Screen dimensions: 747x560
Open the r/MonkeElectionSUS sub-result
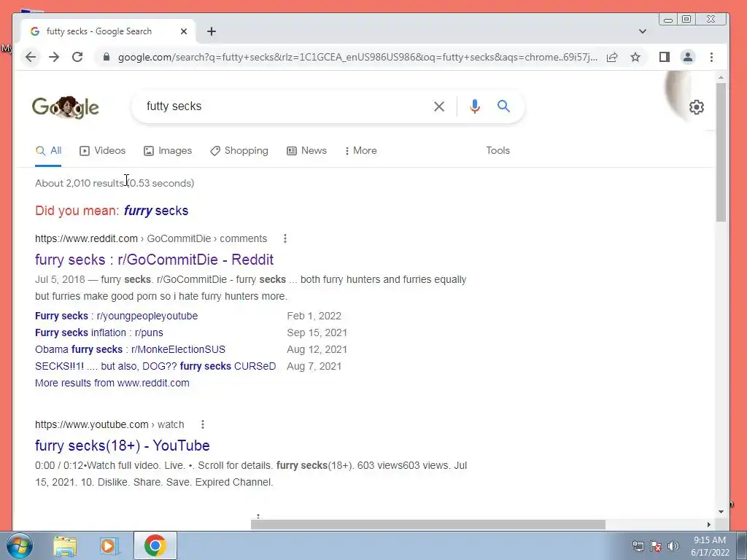(130, 349)
